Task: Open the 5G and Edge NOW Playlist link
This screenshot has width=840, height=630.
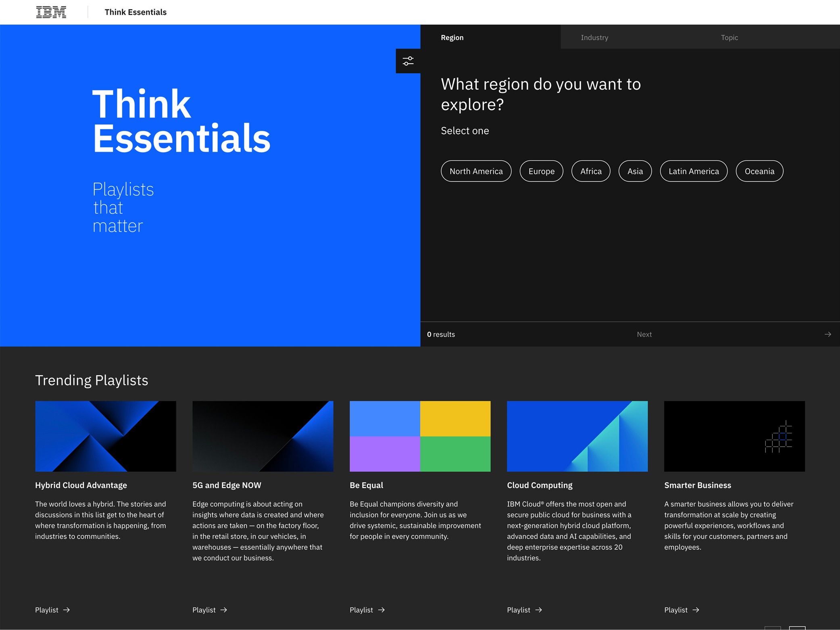Action: 210,610
